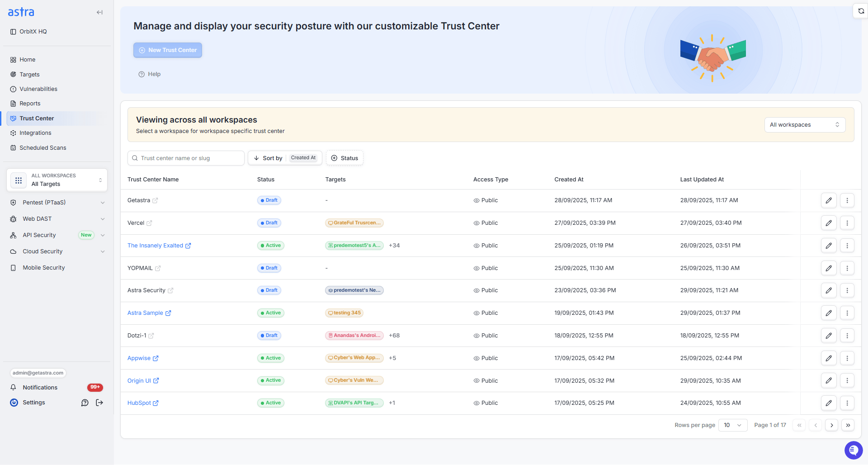Open Notifications with the bell icon
868x465 pixels.
(x=14, y=388)
